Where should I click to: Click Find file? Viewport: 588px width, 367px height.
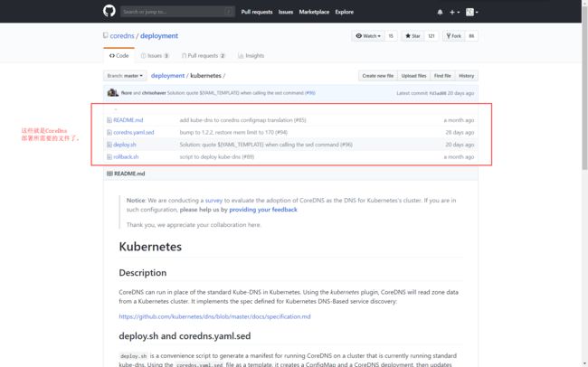(x=442, y=76)
